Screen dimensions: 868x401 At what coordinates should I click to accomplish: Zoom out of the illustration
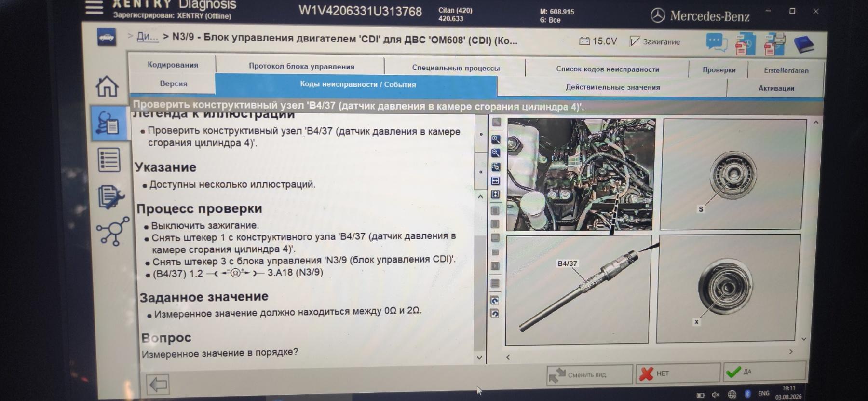click(x=495, y=153)
